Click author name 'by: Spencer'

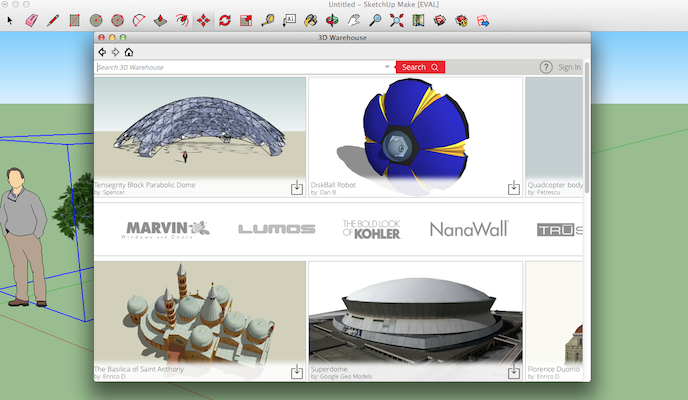click(109, 193)
